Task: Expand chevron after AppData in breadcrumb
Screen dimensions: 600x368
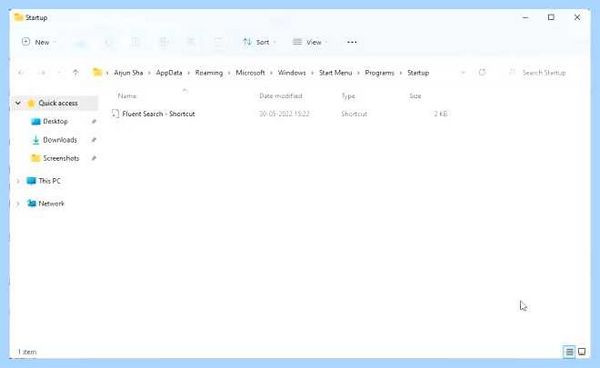Action: pyautogui.click(x=189, y=73)
